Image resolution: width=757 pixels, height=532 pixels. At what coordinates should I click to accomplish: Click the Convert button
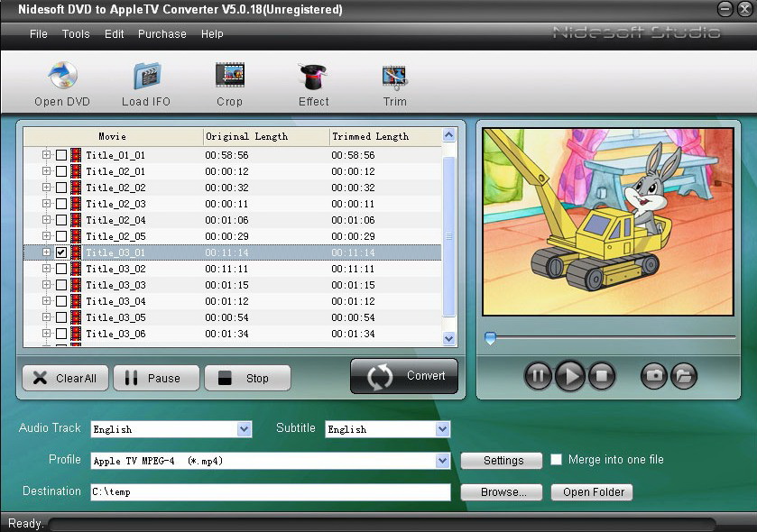coord(404,376)
